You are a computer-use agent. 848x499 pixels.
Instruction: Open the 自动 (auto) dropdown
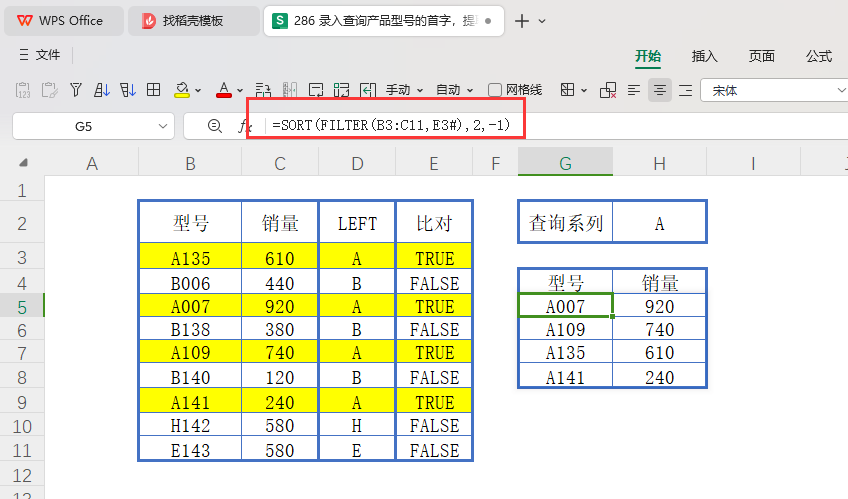[454, 90]
